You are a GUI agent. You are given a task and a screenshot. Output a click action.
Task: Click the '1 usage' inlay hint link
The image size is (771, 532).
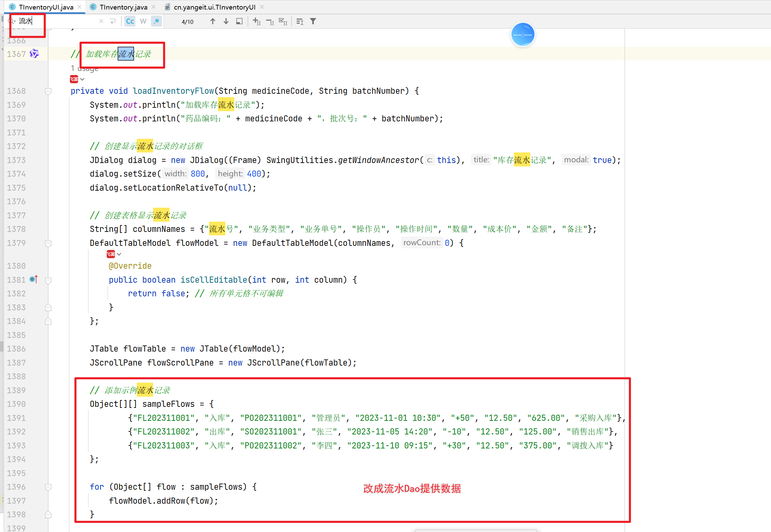pyautogui.click(x=85, y=69)
